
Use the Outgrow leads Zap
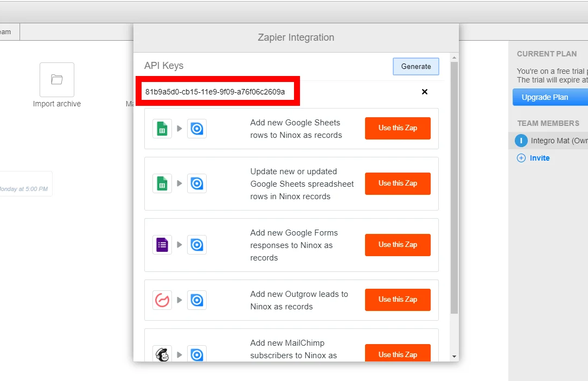click(398, 300)
